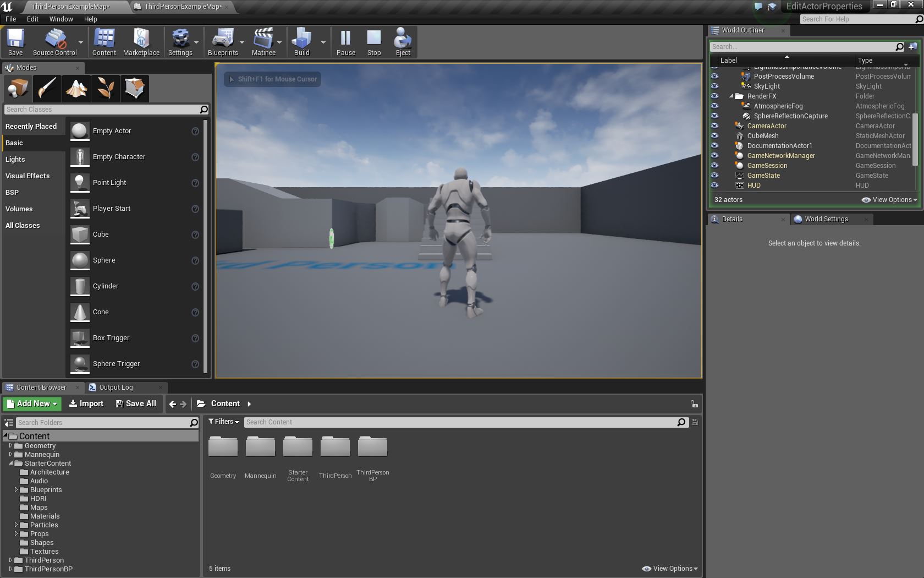This screenshot has height=578, width=924.
Task: Click the Empty Character icon
Action: (80, 157)
